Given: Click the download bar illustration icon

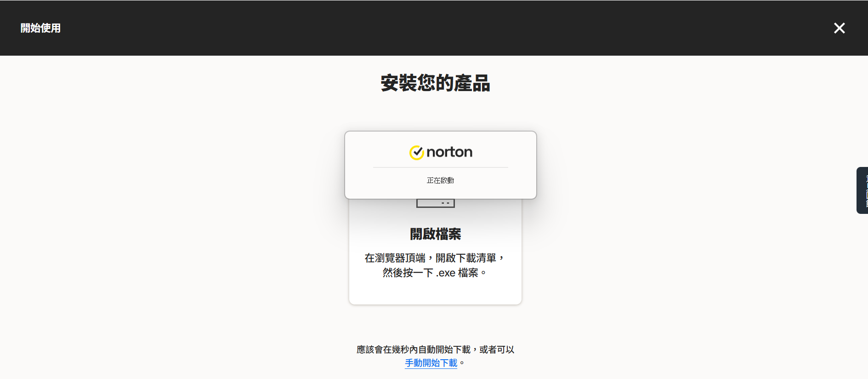Looking at the screenshot, I should tap(435, 203).
